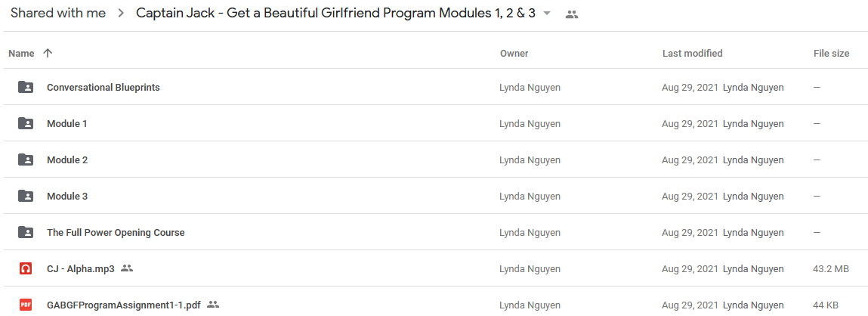868x316 pixels.
Task: Reverse sort order with the Name arrow
Action: [x=48, y=53]
